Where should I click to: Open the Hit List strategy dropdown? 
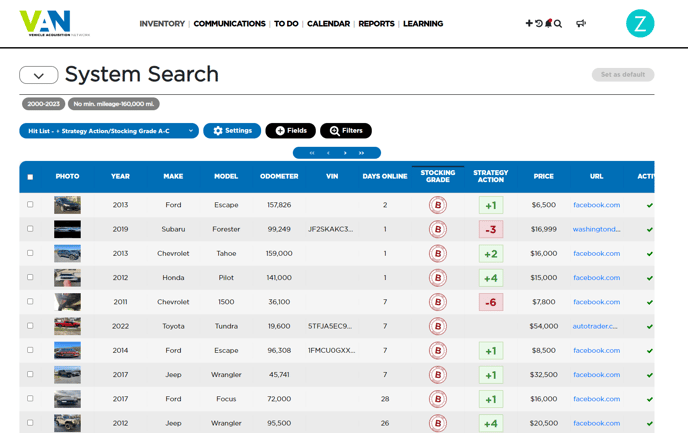pyautogui.click(x=109, y=131)
